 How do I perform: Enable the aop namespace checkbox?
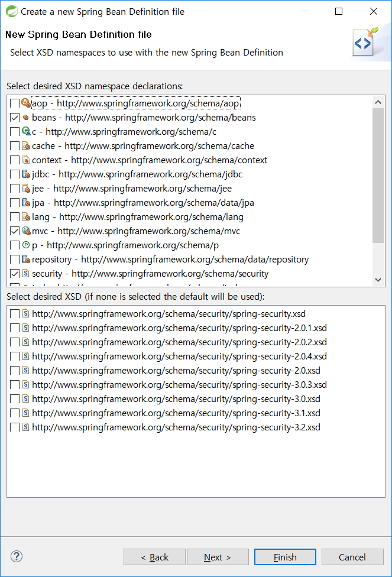[x=15, y=103]
